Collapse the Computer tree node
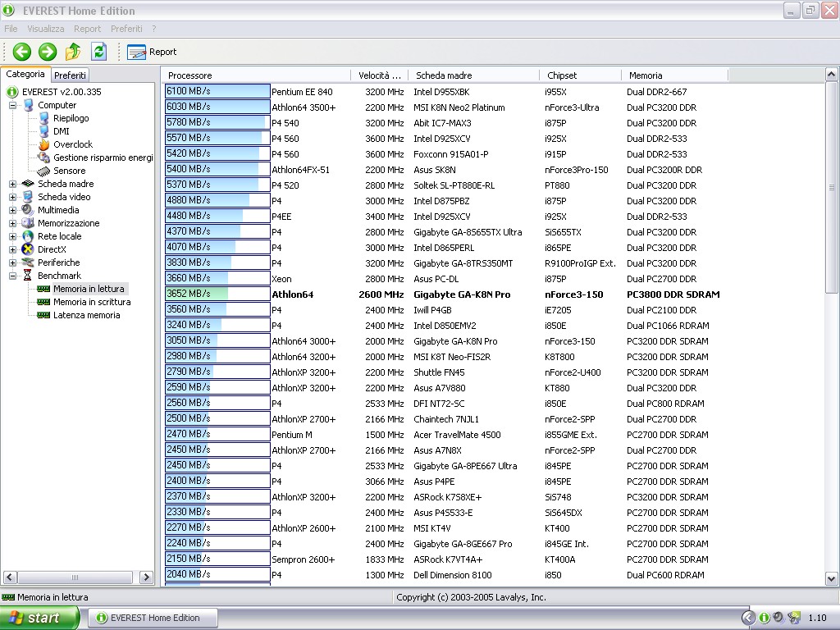The height and width of the screenshot is (630, 840). click(x=12, y=105)
